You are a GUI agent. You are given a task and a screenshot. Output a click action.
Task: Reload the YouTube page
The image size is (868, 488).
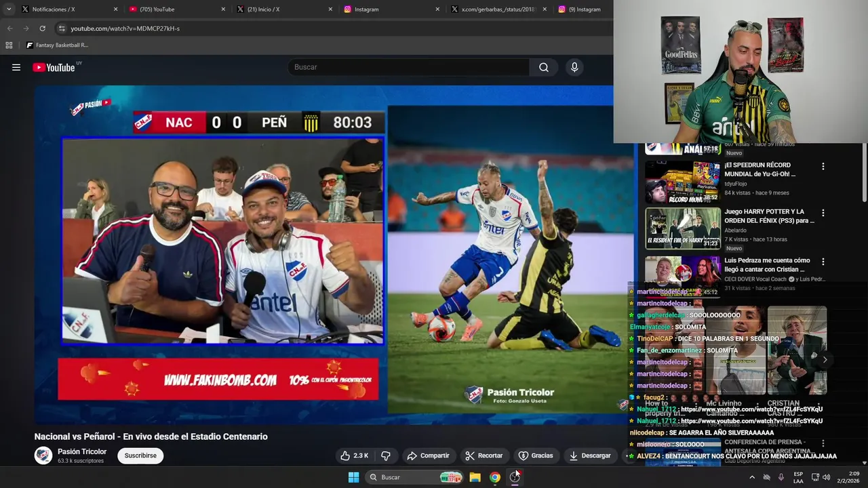42,28
